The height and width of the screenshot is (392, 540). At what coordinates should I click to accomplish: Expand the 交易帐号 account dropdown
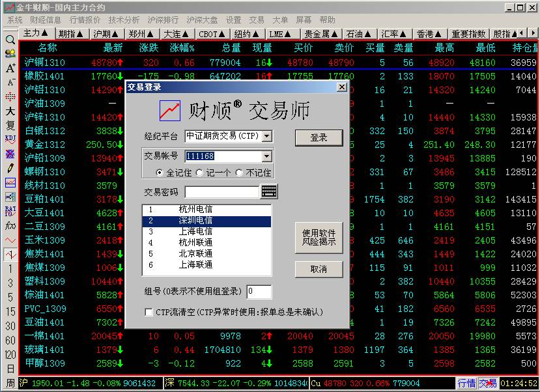(267, 156)
